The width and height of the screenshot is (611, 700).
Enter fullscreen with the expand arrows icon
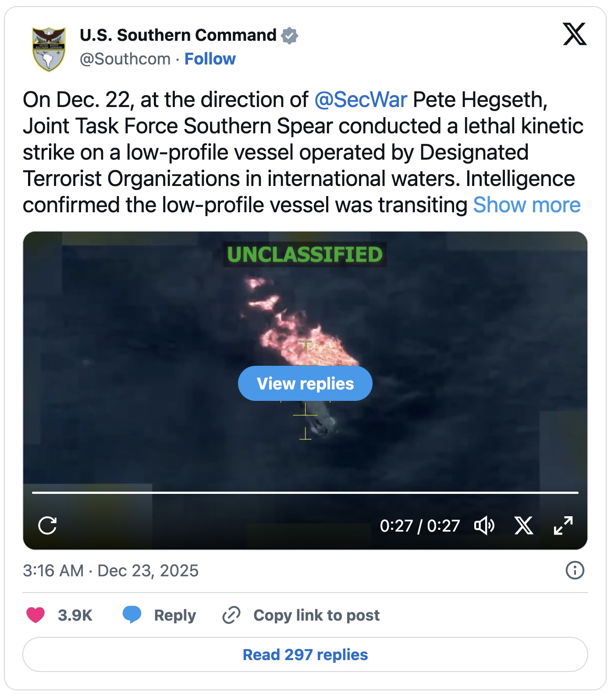click(563, 525)
